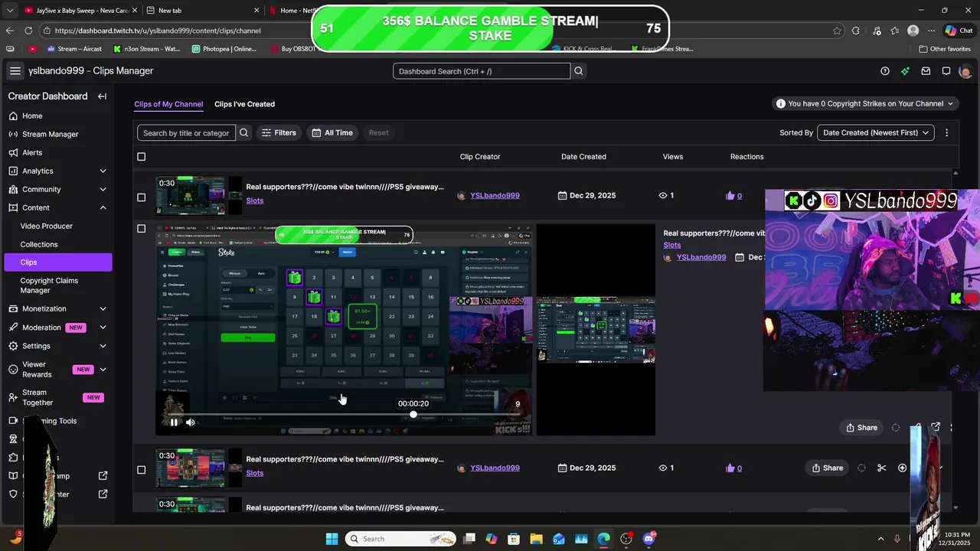This screenshot has height=551, width=980.
Task: Switch to Clips of My Channel tab
Action: coord(168,104)
